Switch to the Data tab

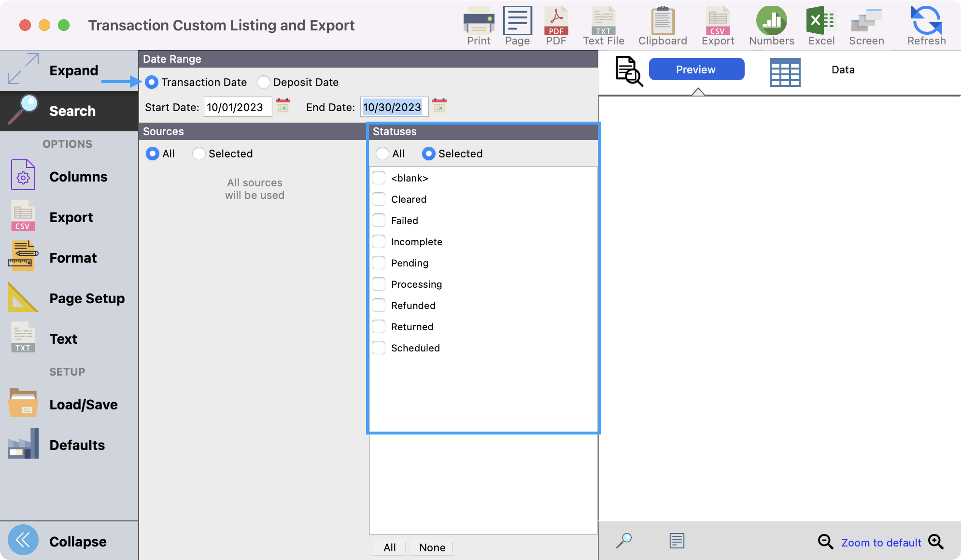point(843,70)
